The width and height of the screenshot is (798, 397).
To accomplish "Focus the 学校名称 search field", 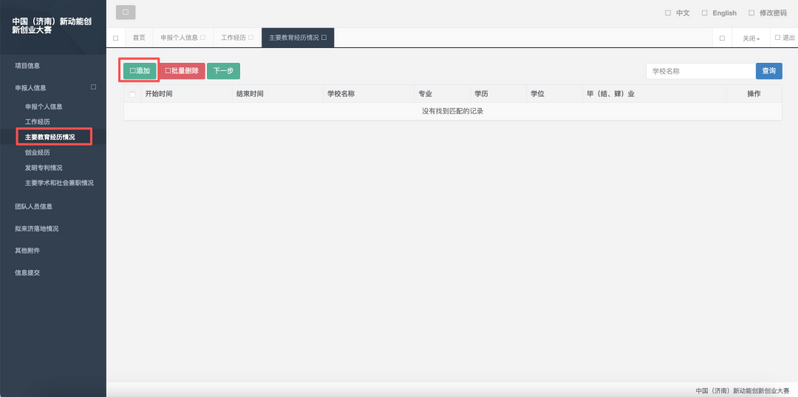I will coord(701,71).
